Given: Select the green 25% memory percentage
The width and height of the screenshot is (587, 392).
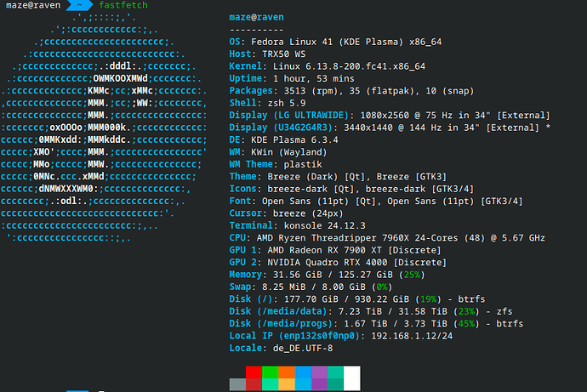Looking at the screenshot, I should (x=412, y=275).
